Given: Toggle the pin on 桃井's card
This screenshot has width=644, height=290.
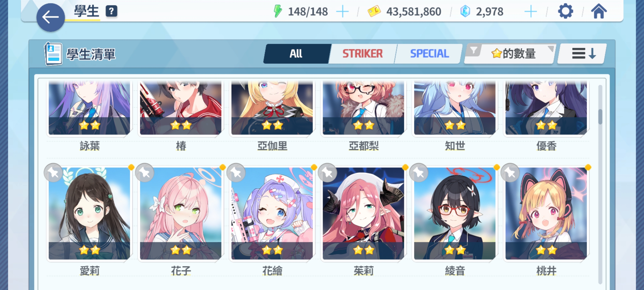Looking at the screenshot, I should [x=510, y=173].
